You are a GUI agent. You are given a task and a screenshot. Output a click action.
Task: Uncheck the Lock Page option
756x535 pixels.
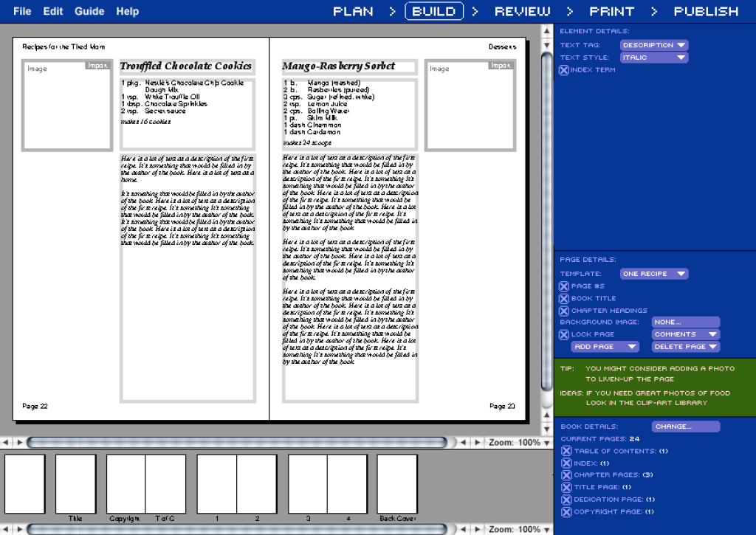click(x=564, y=334)
